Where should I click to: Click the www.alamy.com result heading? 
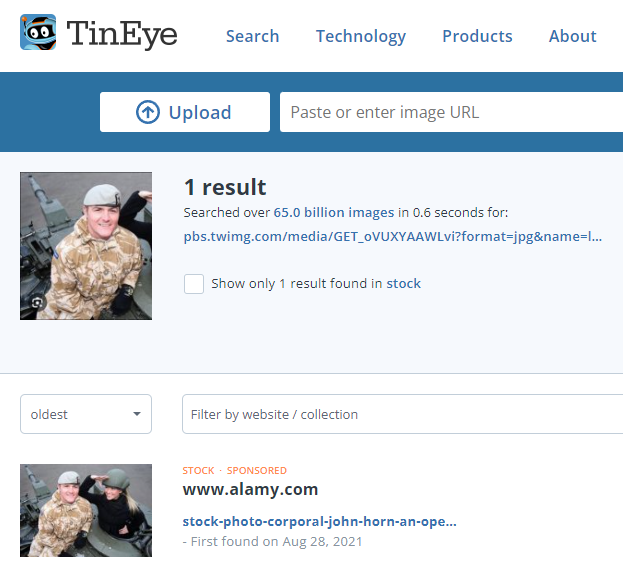[x=250, y=490]
